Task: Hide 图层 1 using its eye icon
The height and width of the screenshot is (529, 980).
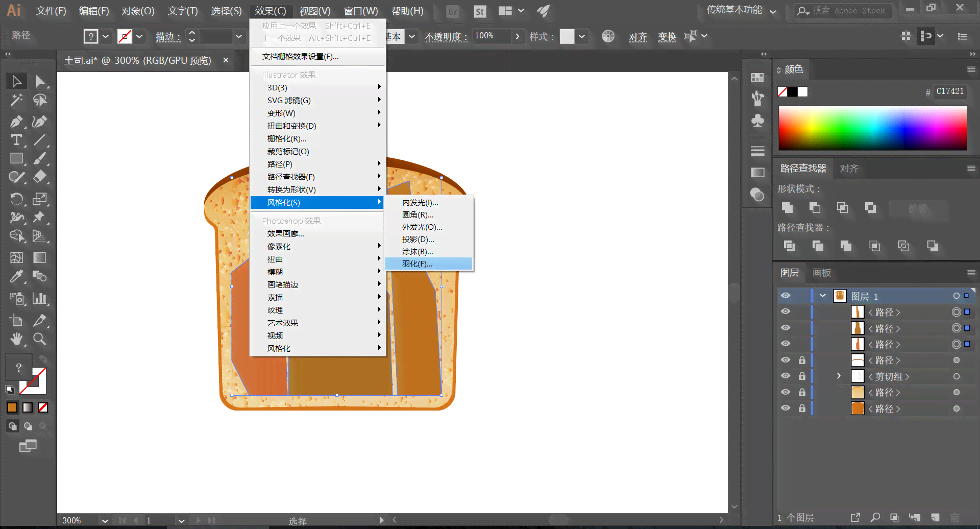Action: [x=786, y=296]
